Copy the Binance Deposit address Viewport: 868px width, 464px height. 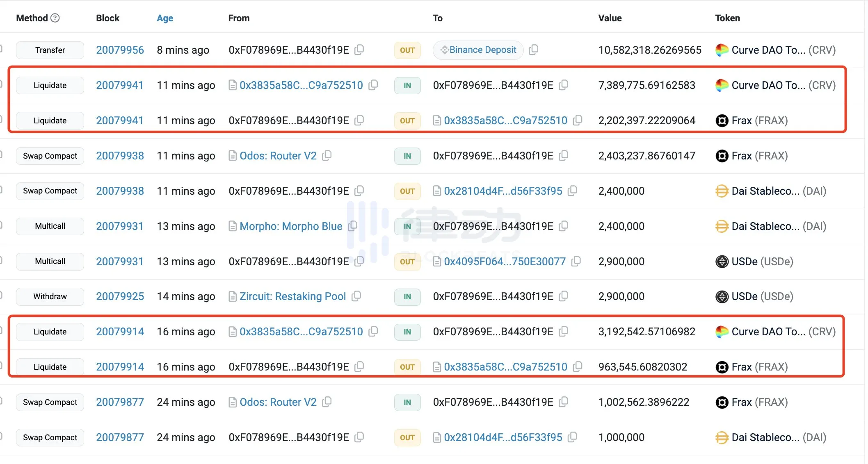pos(533,50)
